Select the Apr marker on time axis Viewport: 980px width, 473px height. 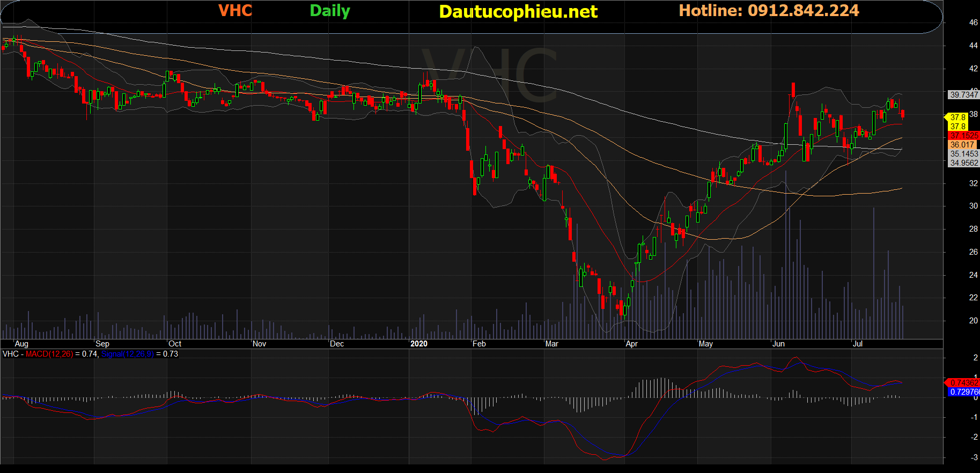click(631, 344)
